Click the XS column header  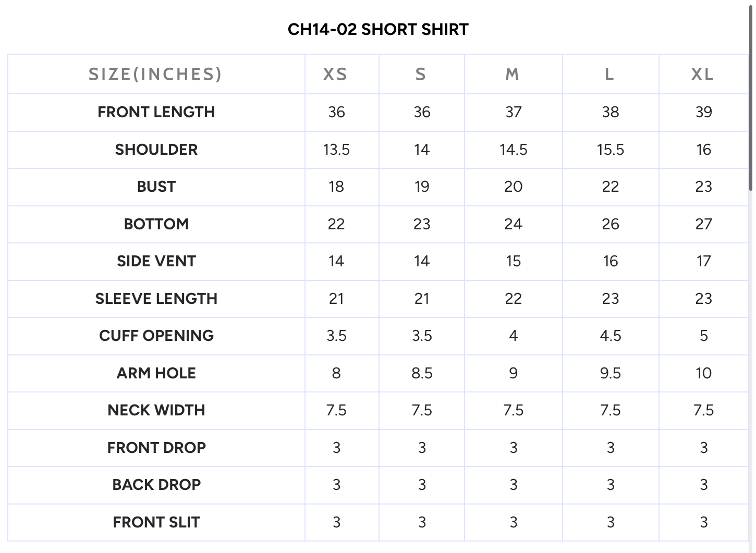click(335, 75)
